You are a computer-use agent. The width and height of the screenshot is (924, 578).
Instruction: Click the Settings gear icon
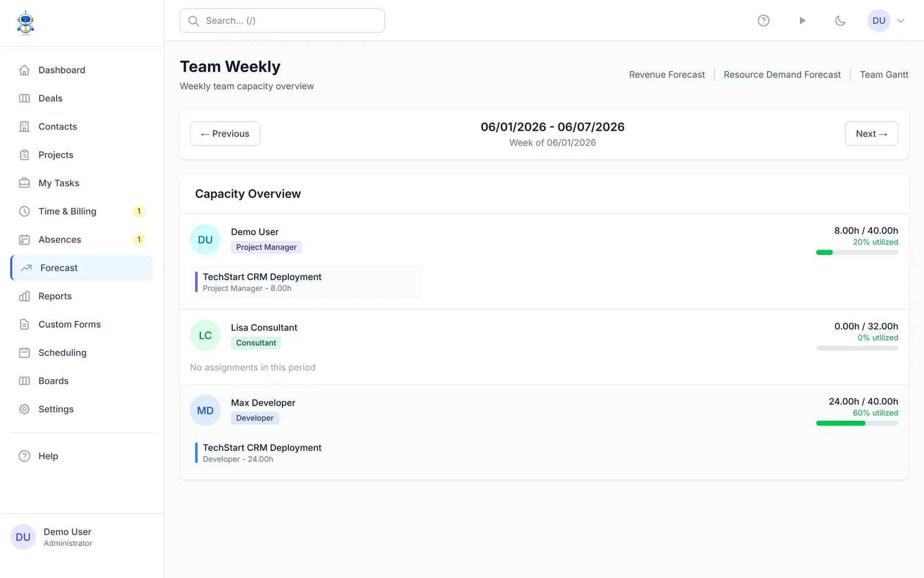click(24, 409)
